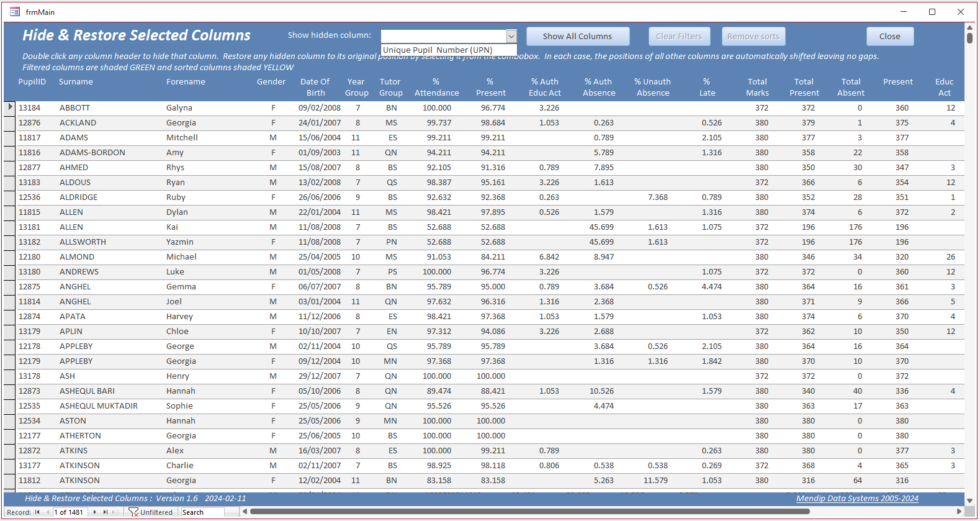The image size is (980, 521).
Task: Jump to last record icon
Action: click(x=106, y=512)
